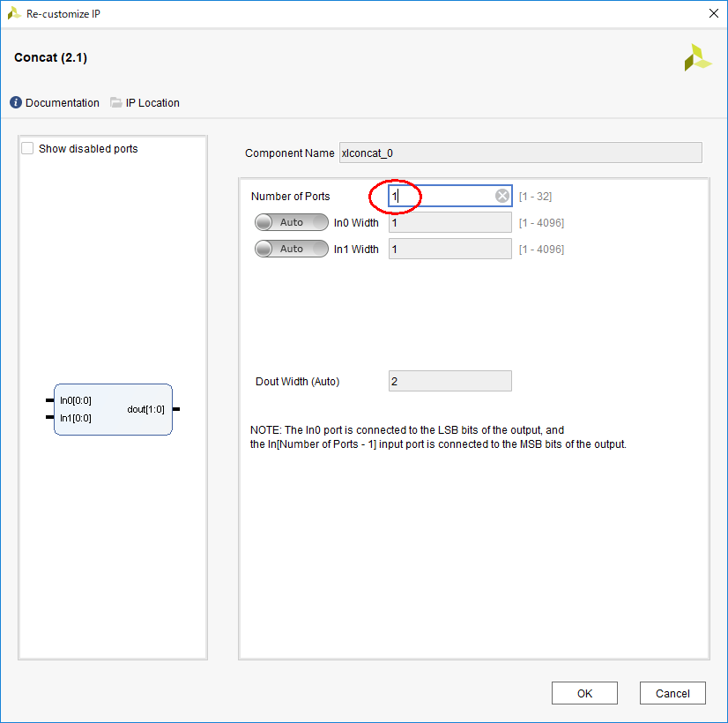Open the IP Location link
This screenshot has height=723, width=728.
152,102
